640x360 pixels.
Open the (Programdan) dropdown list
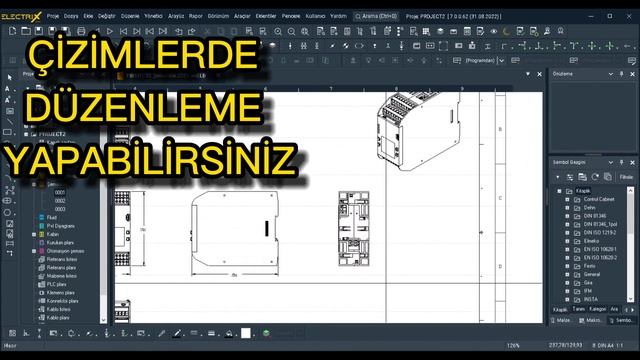[x=502, y=60]
